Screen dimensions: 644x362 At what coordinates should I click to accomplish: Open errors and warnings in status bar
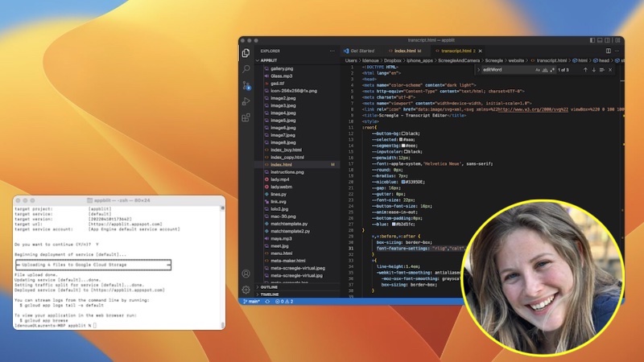pyautogui.click(x=284, y=301)
